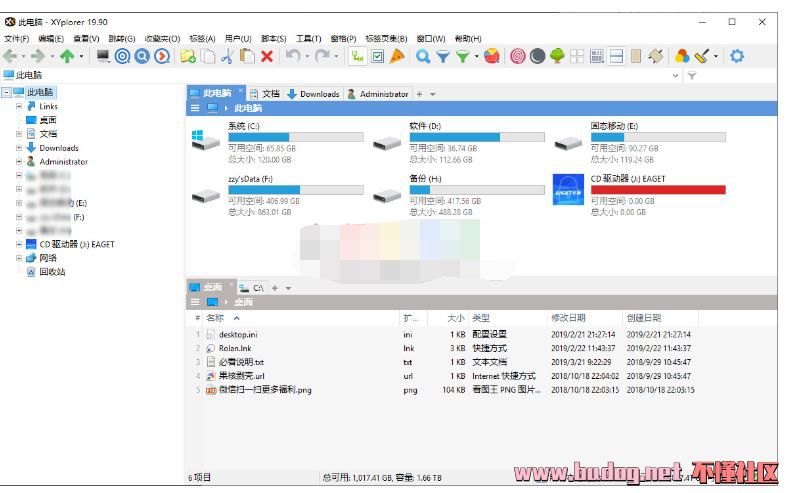This screenshot has width=788, height=493.
Task: Click the orange arrow circle toolbar icon
Action: [x=162, y=56]
